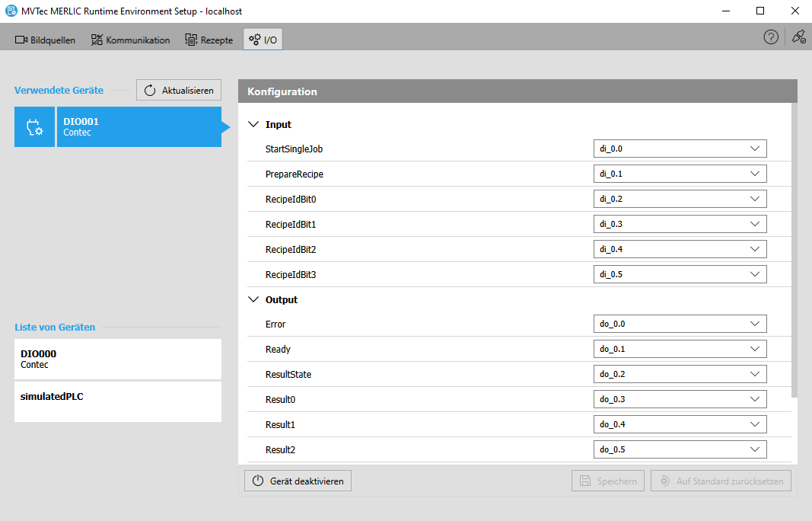The width and height of the screenshot is (812, 521).
Task: Open the StartSingleJob dropdown
Action: [680, 149]
